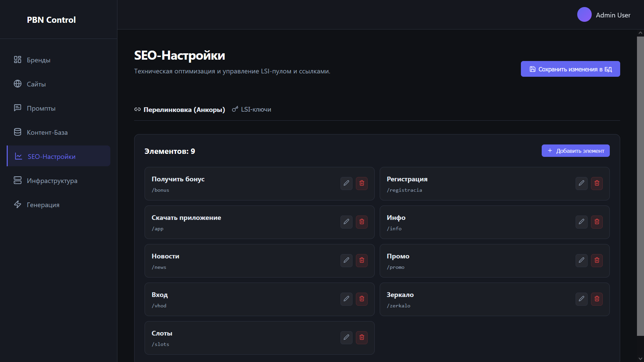This screenshot has width=644, height=362.
Task: Go to Сайты section
Action: tap(36, 84)
